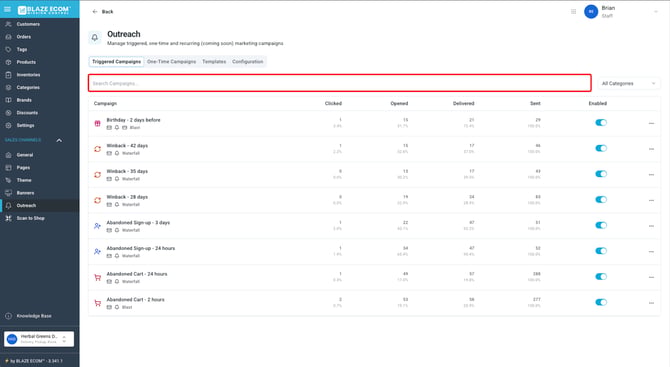Open the apps grid icon near profile
This screenshot has height=367, width=670.
point(573,12)
